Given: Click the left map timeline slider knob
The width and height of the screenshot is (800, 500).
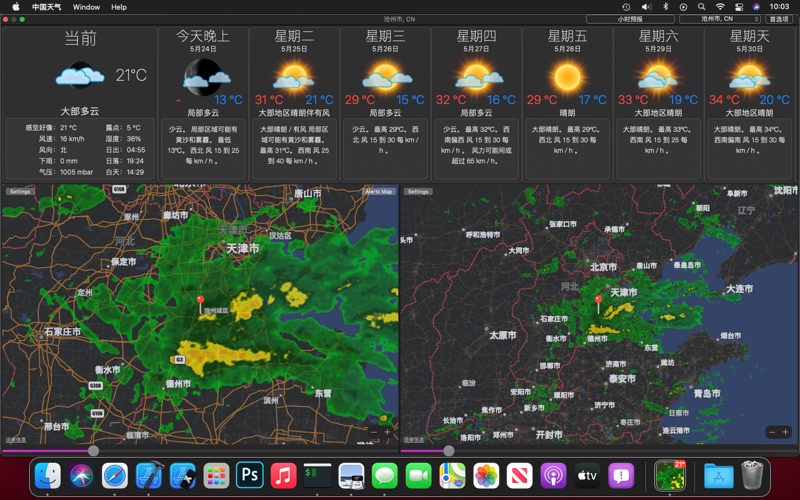Looking at the screenshot, I should 93,451.
